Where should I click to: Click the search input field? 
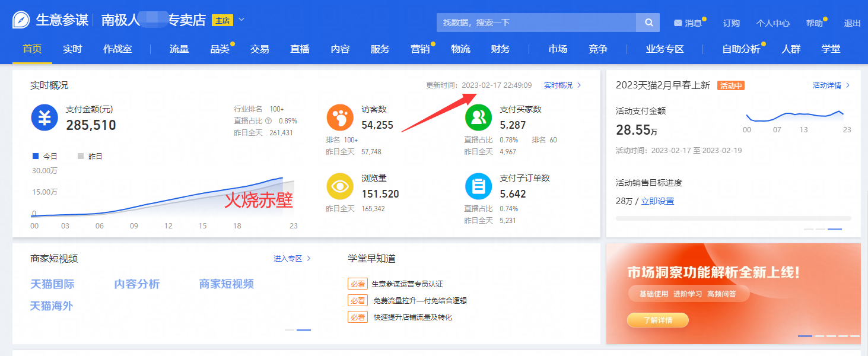click(x=536, y=23)
